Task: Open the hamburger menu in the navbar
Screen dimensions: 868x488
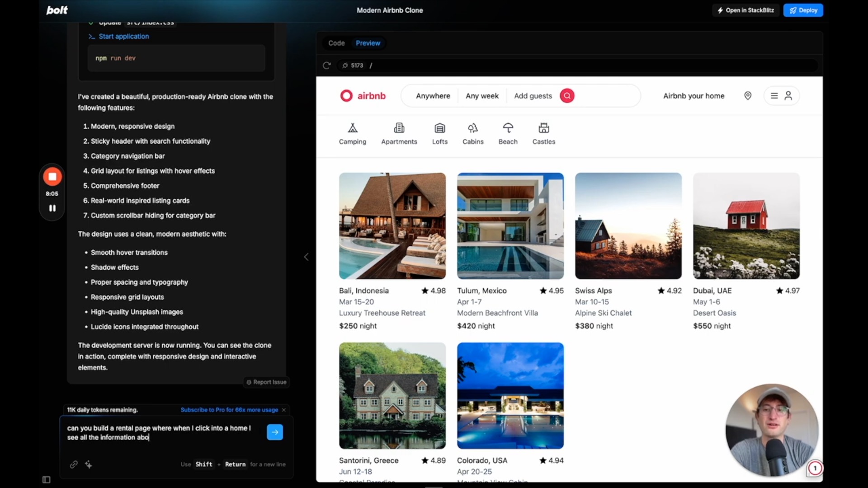Action: tap(774, 95)
